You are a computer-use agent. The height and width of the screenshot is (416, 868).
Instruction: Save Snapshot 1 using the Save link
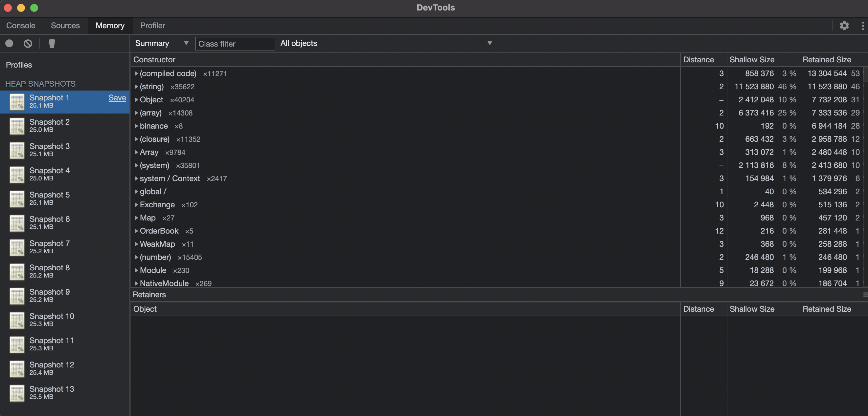click(117, 98)
